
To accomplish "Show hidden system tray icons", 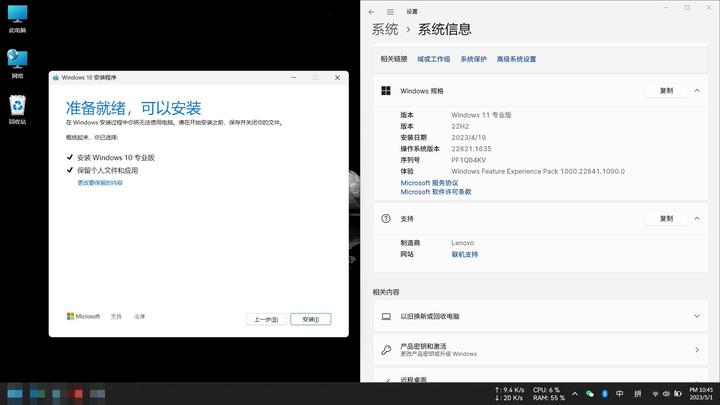I will click(x=574, y=394).
